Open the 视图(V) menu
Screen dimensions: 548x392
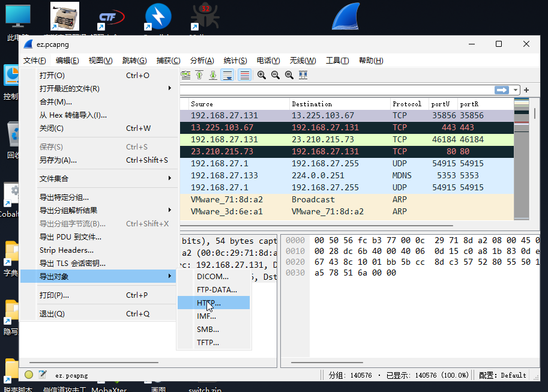[100, 61]
